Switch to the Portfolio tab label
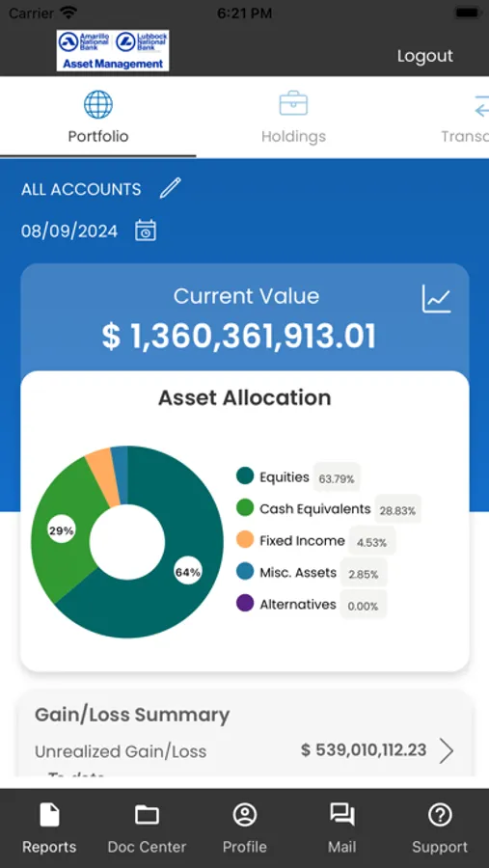 pyautogui.click(x=98, y=136)
